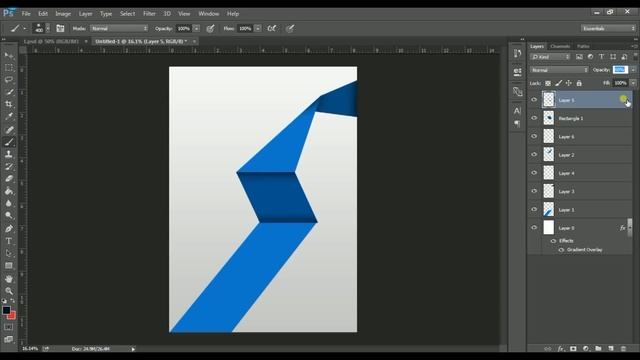This screenshot has width=640, height=360.
Task: Toggle lock transparent pixels
Action: [x=548, y=83]
